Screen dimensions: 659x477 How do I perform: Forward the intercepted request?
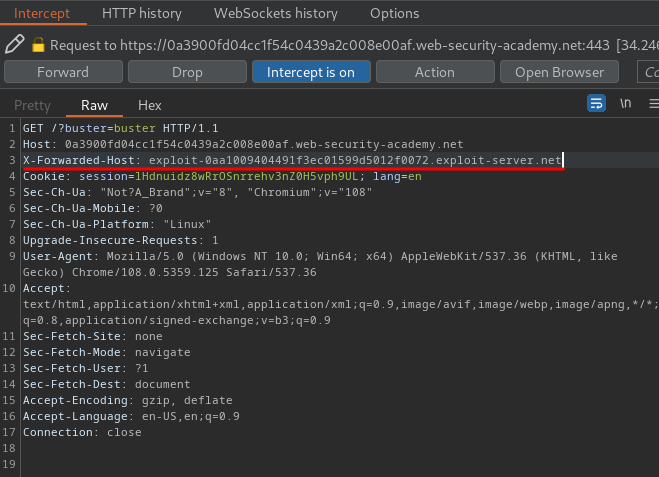click(63, 72)
